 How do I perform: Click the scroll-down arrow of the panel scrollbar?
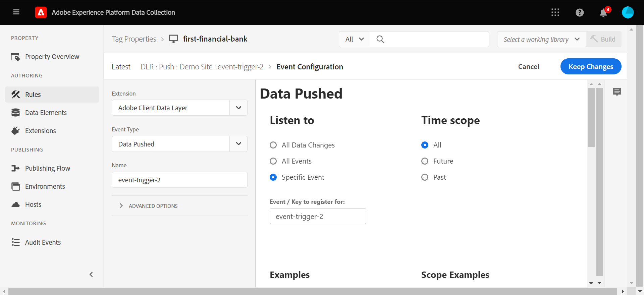[x=591, y=283]
